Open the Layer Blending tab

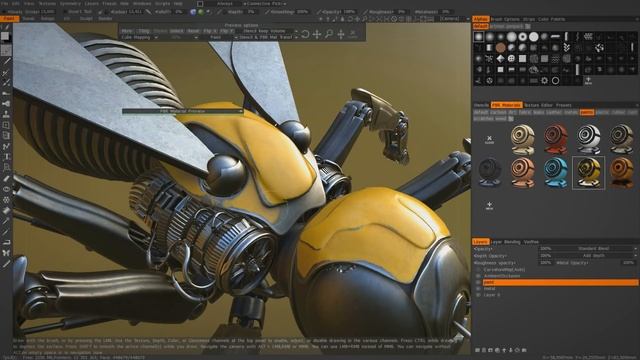coord(505,242)
